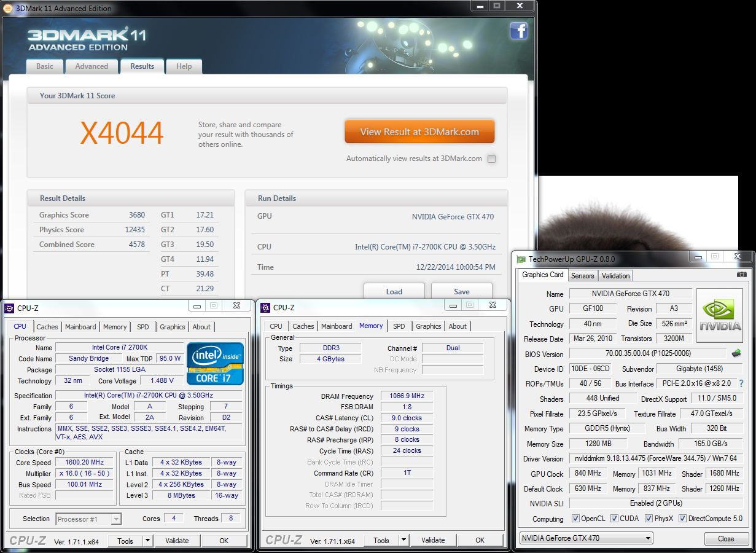The height and width of the screenshot is (553, 756).
Task: Switch to the Advanced tab in 3DMark
Action: click(92, 66)
